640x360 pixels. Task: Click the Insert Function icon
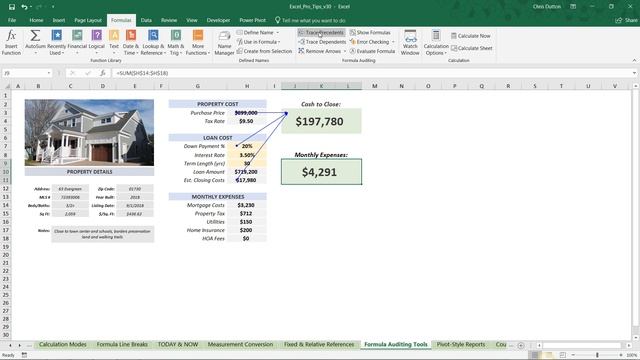coord(11,42)
